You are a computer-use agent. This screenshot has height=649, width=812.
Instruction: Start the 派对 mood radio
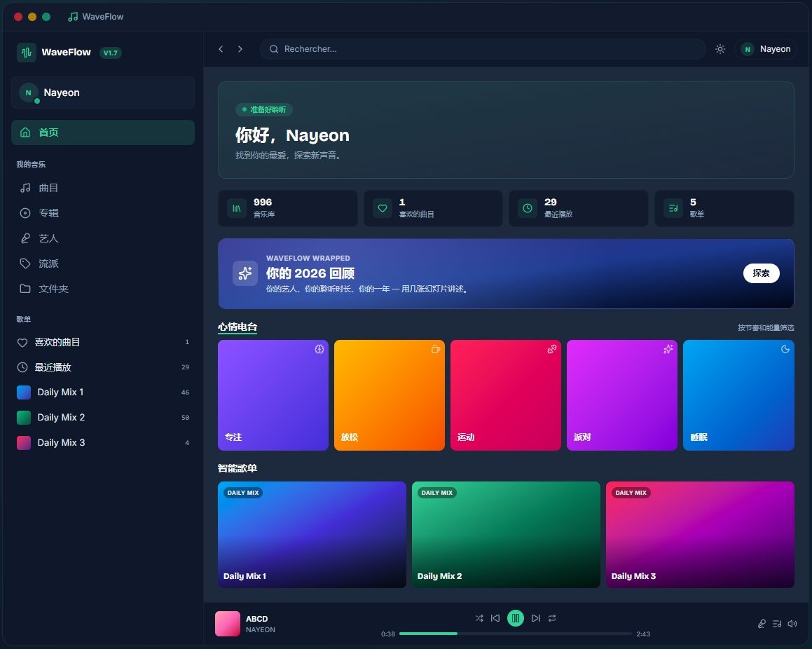pos(622,395)
